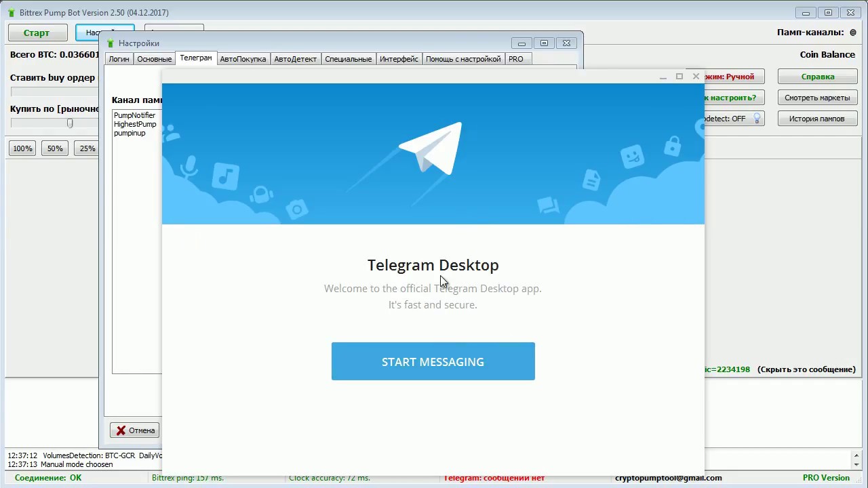Switch to the Специальные tab
868x488 pixels.
pos(348,59)
